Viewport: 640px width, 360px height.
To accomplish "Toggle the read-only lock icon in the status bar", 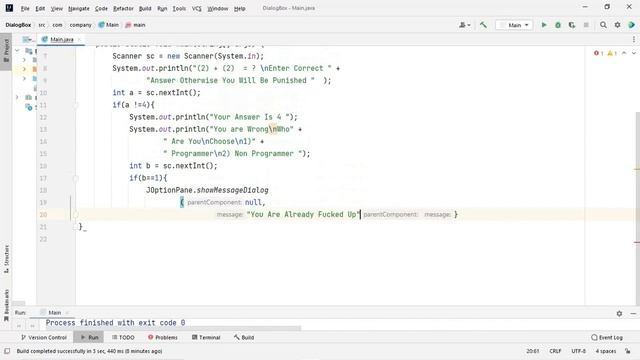I will pos(628,351).
